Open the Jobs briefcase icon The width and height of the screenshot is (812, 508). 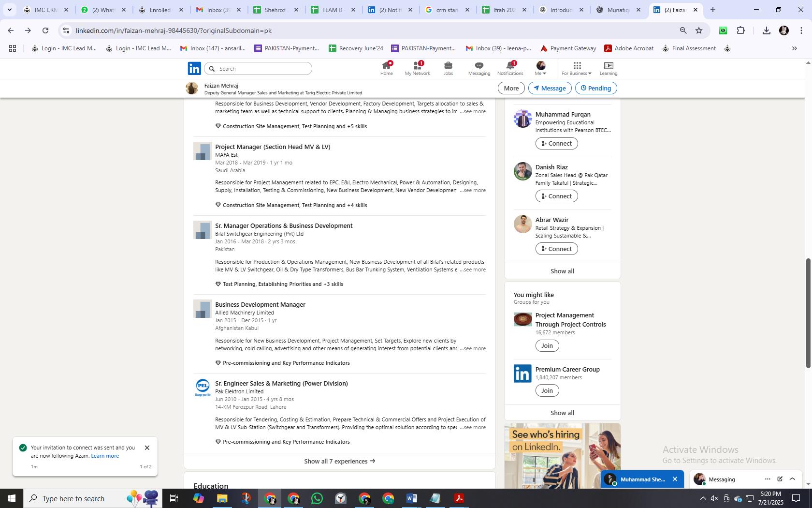coord(448,68)
